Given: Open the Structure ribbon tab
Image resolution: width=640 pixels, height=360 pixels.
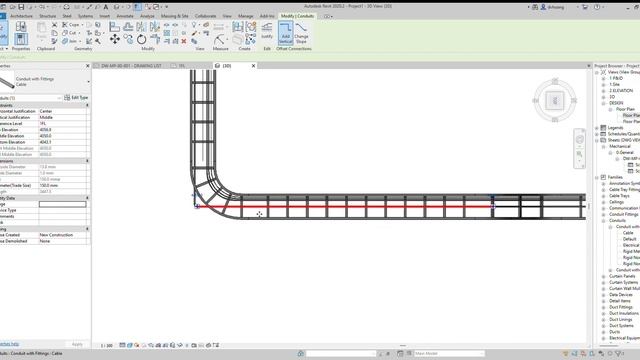Looking at the screenshot, I should pos(47,16).
